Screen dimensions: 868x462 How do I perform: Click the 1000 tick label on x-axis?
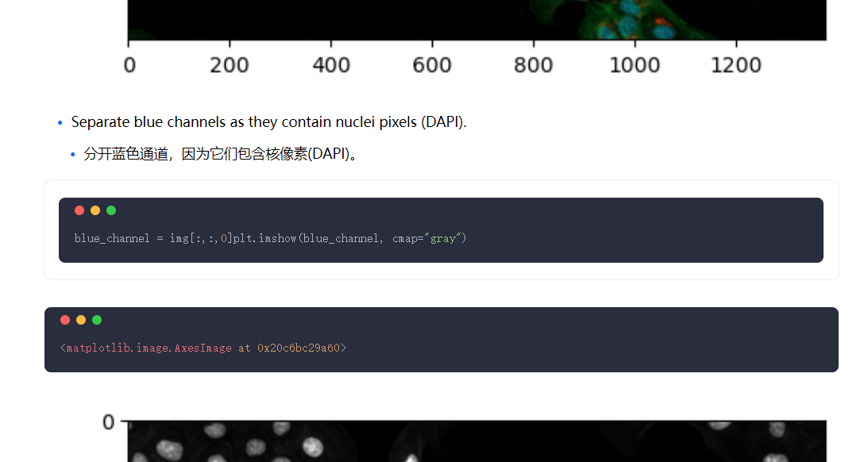[x=635, y=65]
